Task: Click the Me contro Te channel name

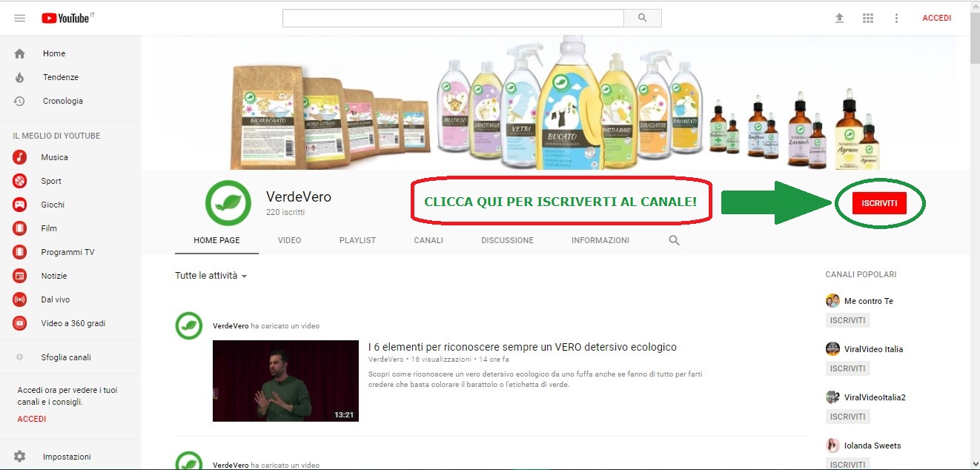Action: pos(869,301)
